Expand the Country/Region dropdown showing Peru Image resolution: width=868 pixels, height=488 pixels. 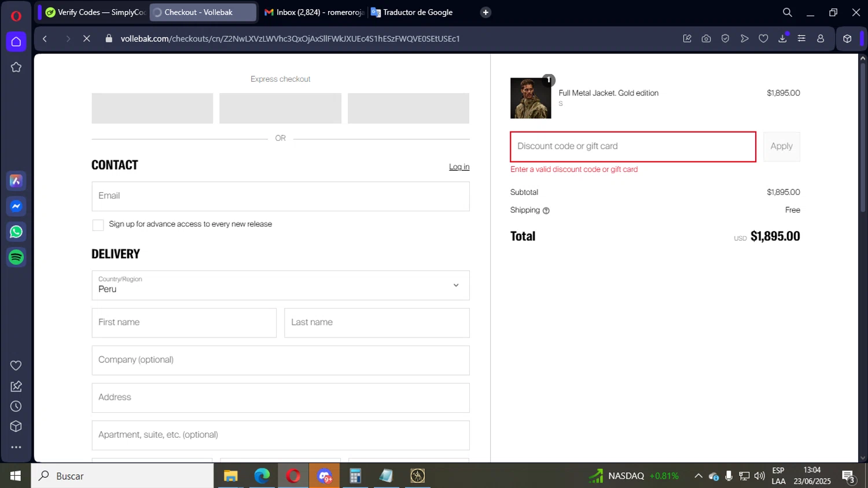tap(281, 285)
